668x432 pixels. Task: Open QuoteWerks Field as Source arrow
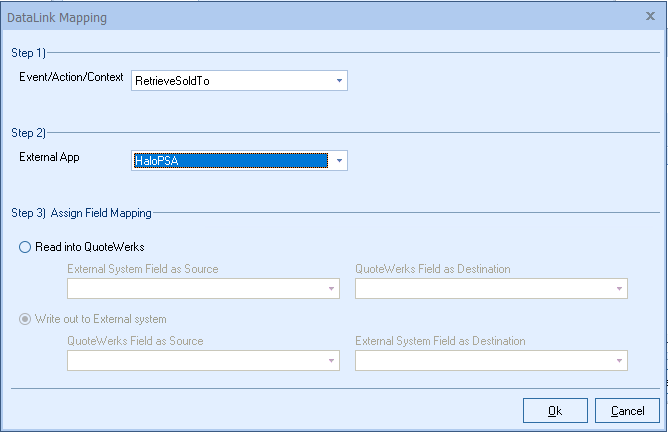330,361
